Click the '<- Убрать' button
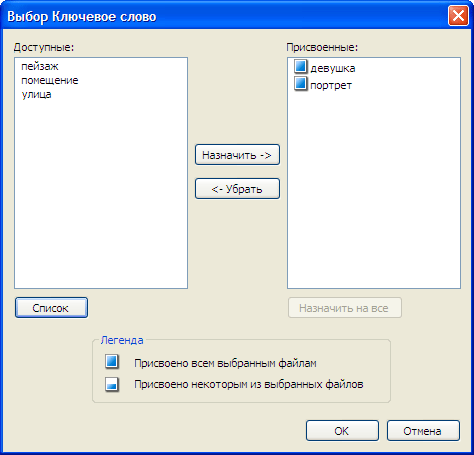The image size is (474, 455). click(237, 189)
